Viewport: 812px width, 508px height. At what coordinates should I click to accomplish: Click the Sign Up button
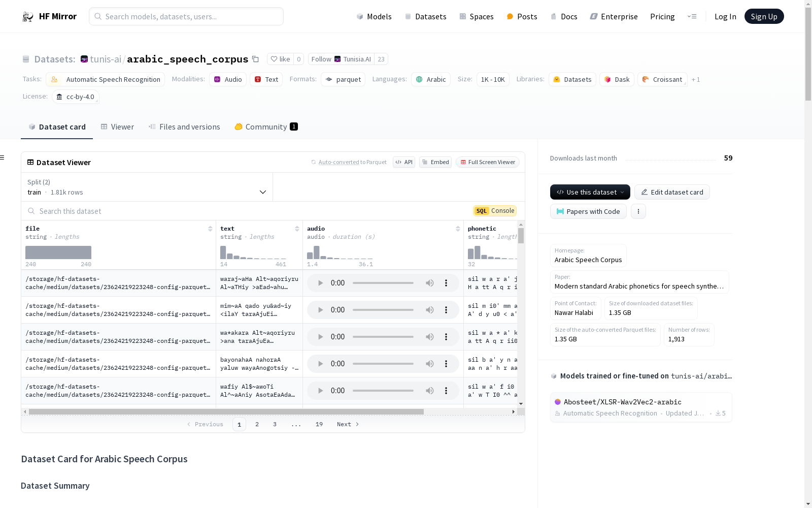(764, 16)
